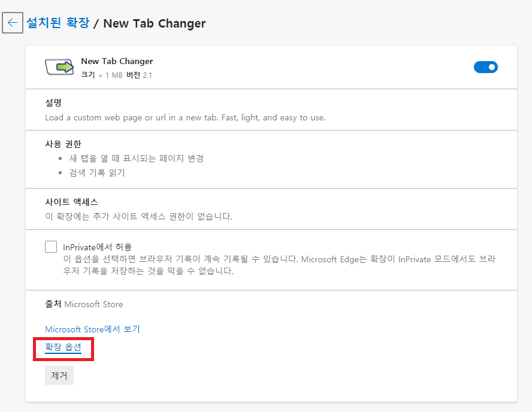Click the 추가 사이트 액세스 권한이 없습니다 text

pyautogui.click(x=139, y=216)
